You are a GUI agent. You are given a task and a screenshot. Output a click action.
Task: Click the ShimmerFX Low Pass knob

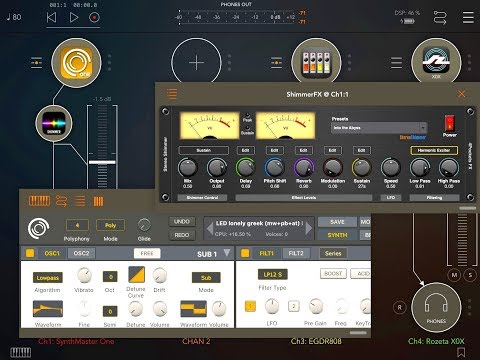point(420,168)
